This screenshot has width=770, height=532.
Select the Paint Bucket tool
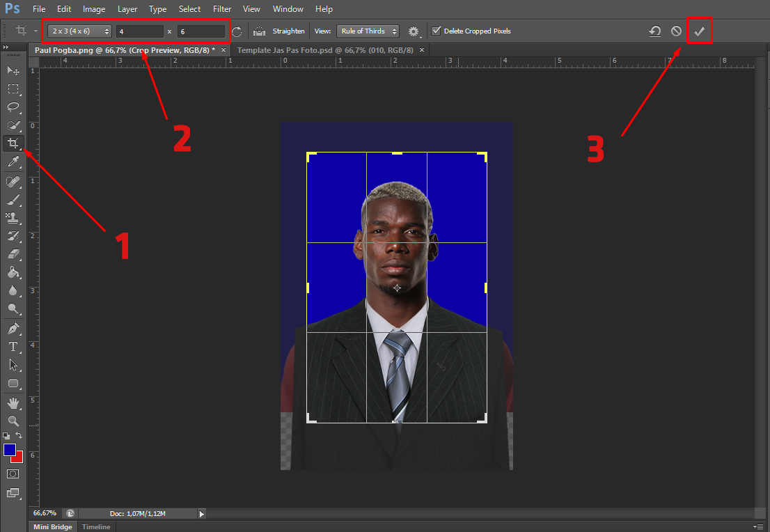(x=13, y=273)
